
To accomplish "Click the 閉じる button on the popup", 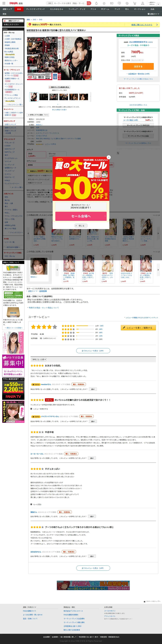I will pyautogui.click(x=81, y=225).
